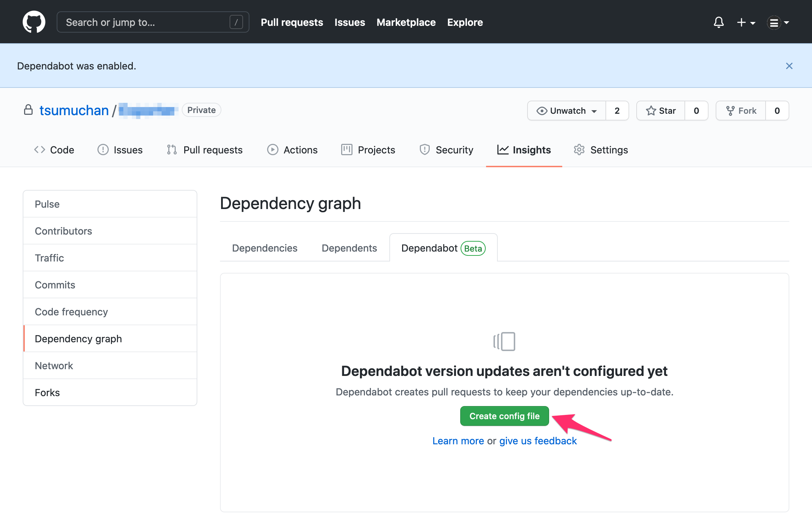The height and width of the screenshot is (518, 812).
Task: Click the GitHub Octocat logo
Action: pyautogui.click(x=34, y=22)
